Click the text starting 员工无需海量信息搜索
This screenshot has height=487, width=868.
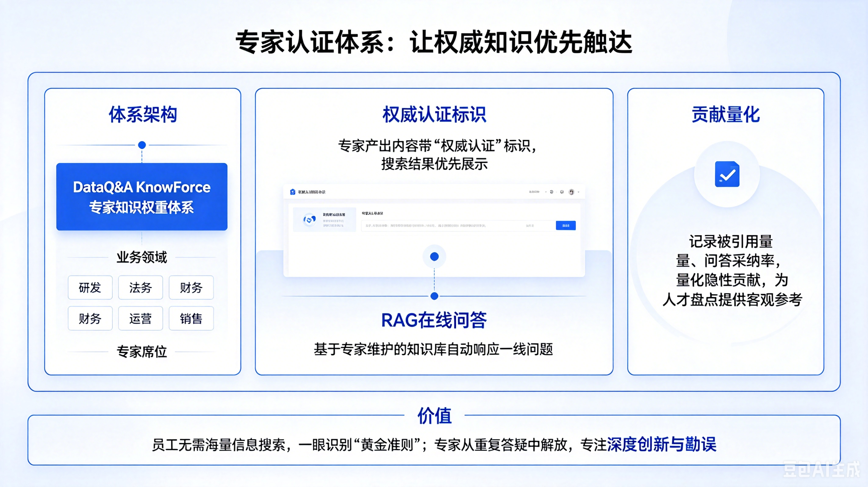[x=434, y=444]
